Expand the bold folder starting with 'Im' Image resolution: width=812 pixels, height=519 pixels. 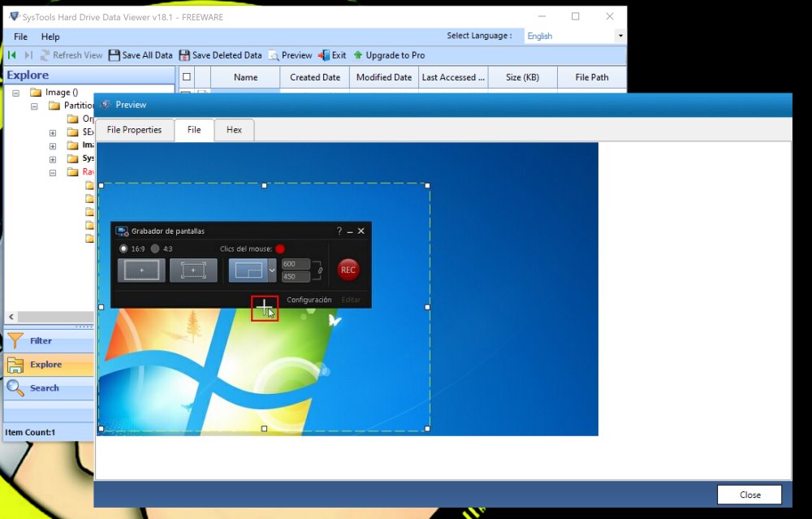tap(53, 146)
